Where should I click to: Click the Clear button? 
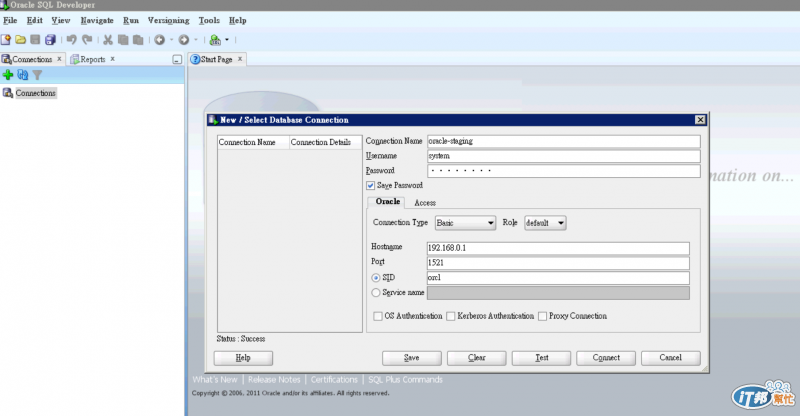coord(477,358)
